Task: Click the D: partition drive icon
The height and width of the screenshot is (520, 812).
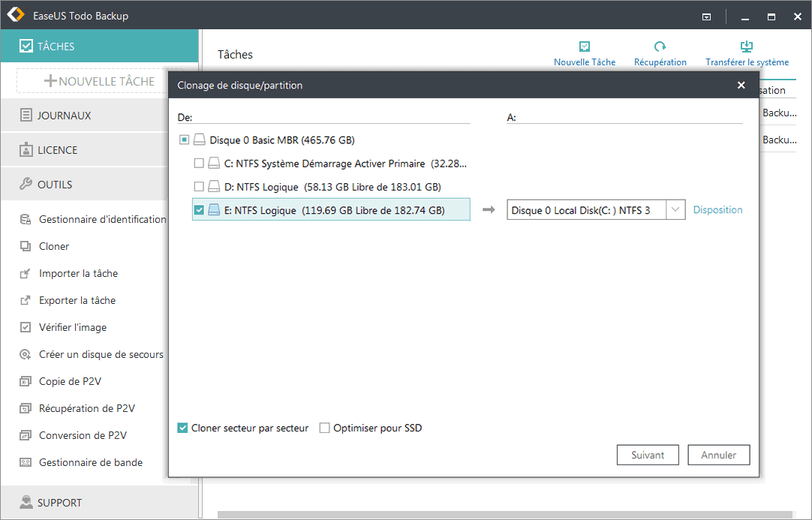Action: tap(214, 186)
